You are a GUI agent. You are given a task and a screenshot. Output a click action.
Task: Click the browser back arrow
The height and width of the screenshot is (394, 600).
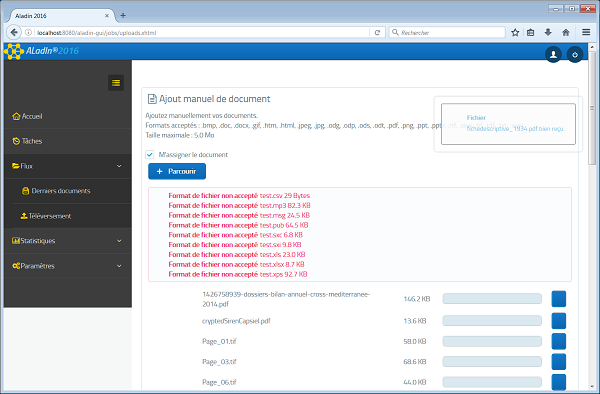[14, 33]
